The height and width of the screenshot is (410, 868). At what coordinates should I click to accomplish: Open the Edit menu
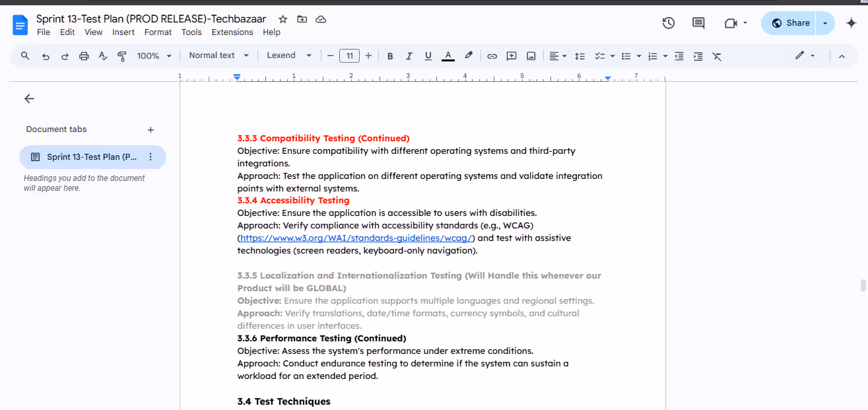67,32
